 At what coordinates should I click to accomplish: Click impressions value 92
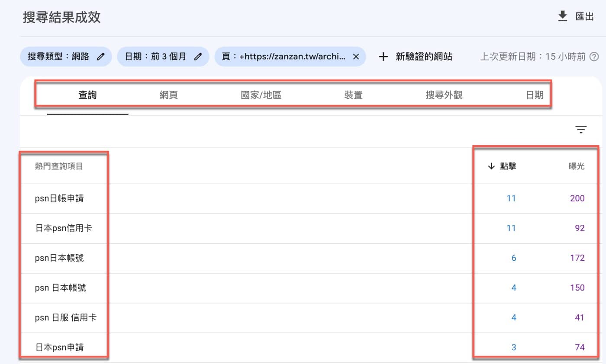[580, 228]
